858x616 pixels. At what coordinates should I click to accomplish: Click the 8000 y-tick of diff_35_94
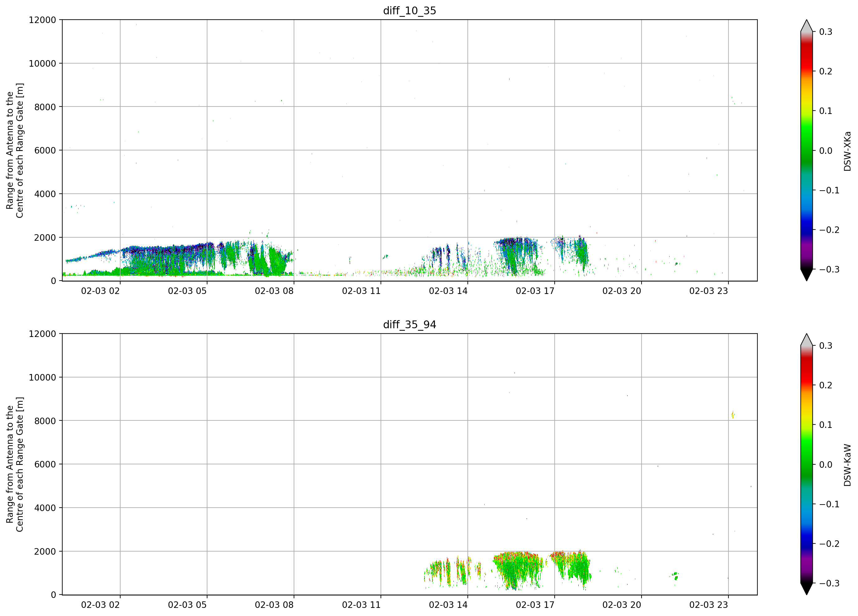tap(45, 421)
